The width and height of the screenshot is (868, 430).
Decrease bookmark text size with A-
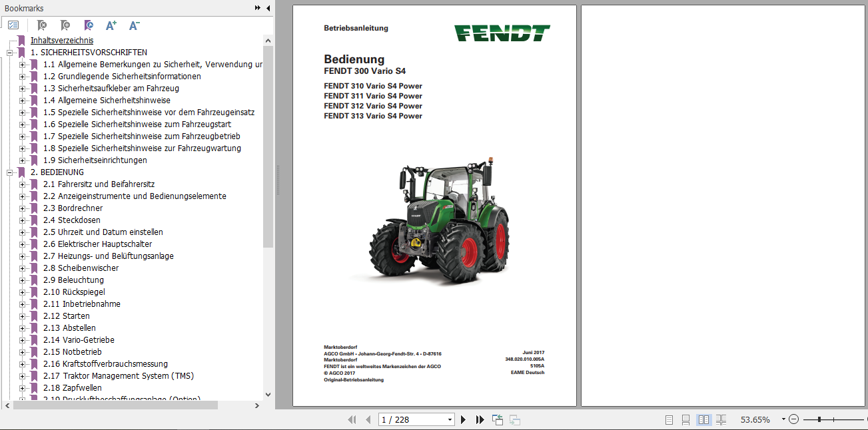134,25
